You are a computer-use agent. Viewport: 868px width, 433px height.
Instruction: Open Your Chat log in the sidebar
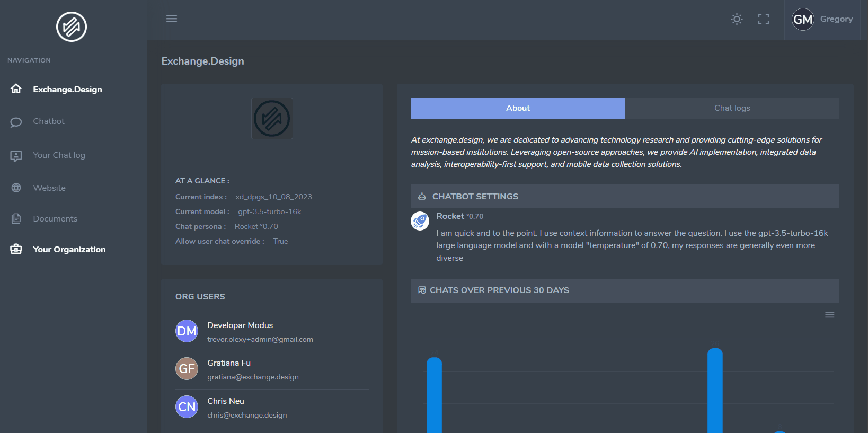click(x=59, y=155)
